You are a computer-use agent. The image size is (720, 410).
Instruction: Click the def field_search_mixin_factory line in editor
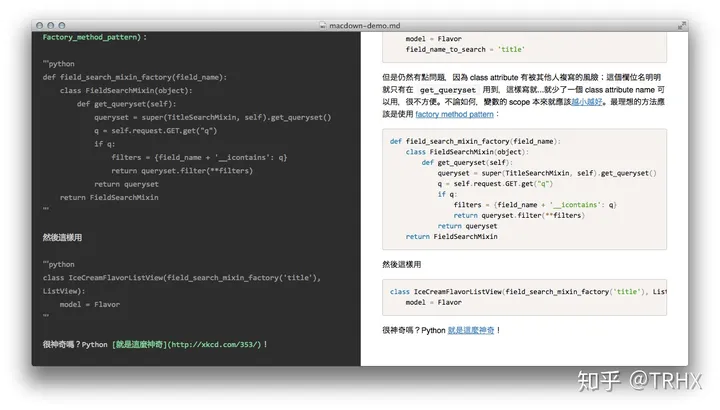(x=135, y=77)
